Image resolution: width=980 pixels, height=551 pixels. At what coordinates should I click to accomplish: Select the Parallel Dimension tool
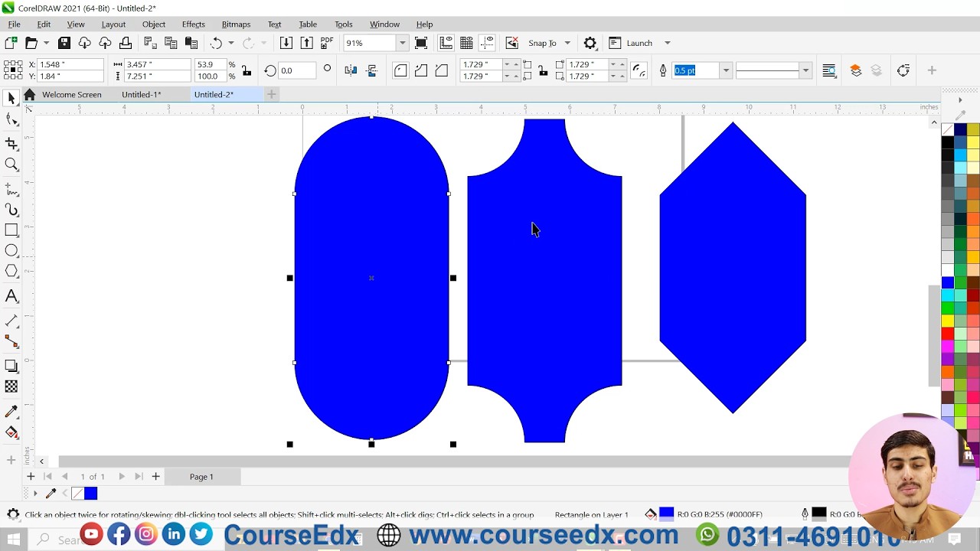click(x=11, y=321)
